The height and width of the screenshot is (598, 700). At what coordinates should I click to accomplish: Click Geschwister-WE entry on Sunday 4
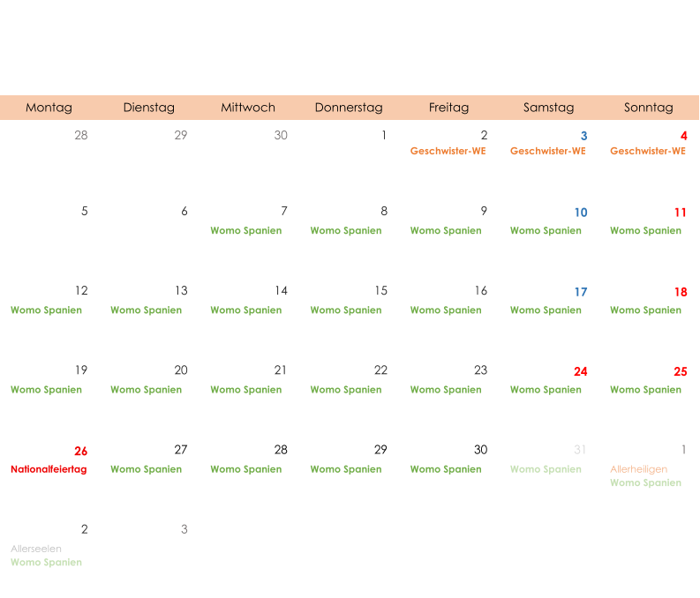(648, 151)
